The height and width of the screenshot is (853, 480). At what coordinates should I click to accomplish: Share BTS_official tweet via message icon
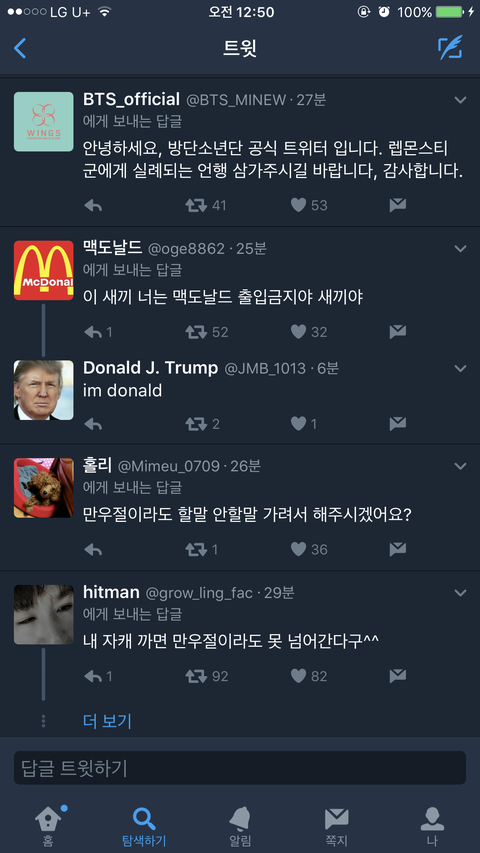point(398,205)
